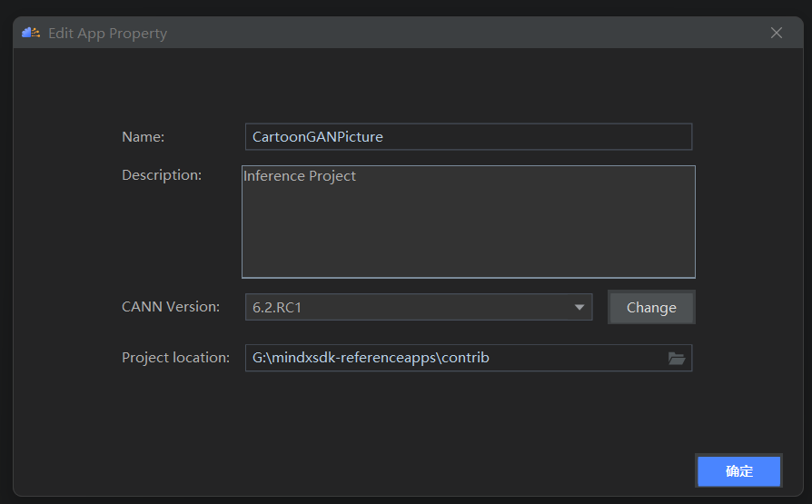Click the MindStudio app icon in title bar
This screenshot has height=504, width=812.
[x=31, y=33]
